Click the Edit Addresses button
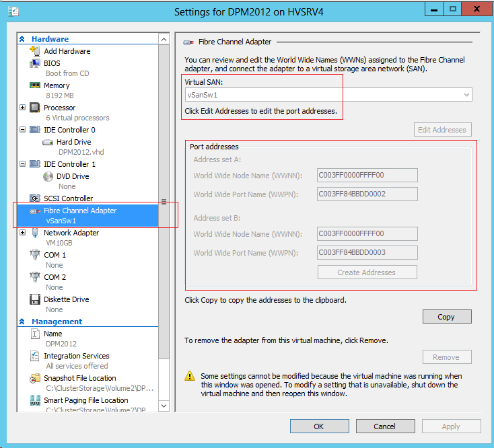This screenshot has width=494, height=448. 442,130
